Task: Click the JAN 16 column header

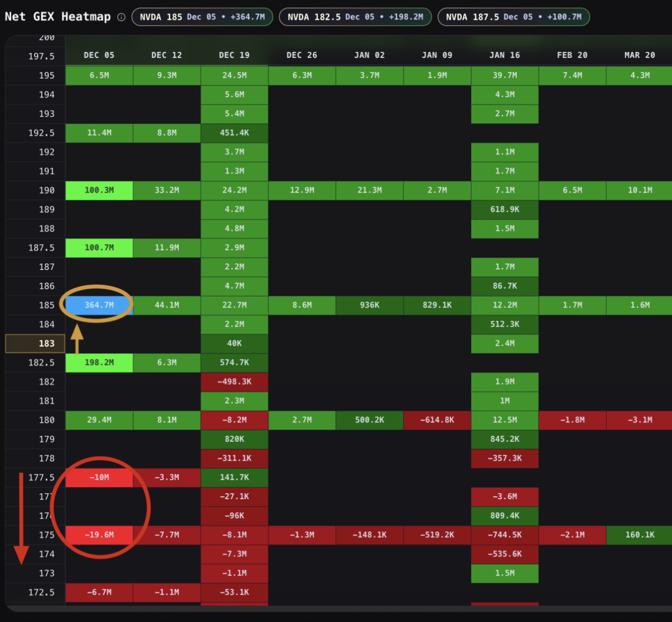Action: (x=505, y=55)
